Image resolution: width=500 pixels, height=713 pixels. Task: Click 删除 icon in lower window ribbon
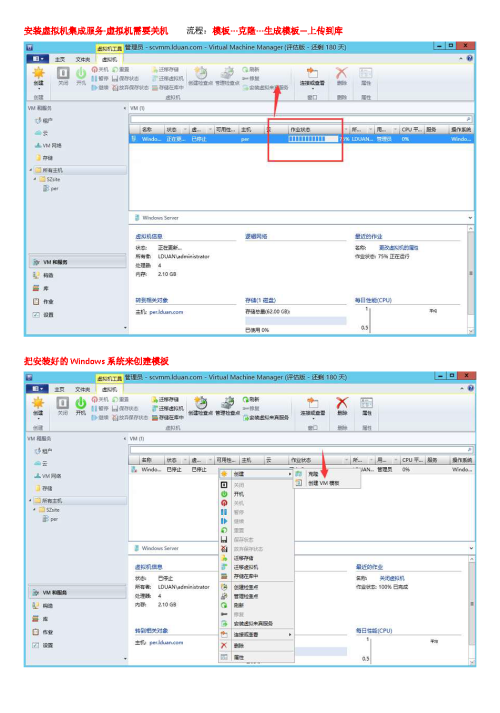[342, 403]
